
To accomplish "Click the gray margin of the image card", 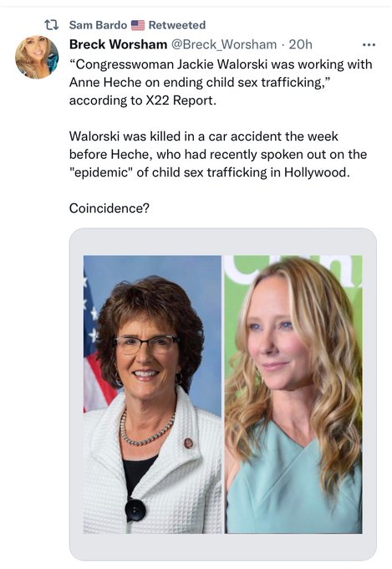I will [x=222, y=242].
